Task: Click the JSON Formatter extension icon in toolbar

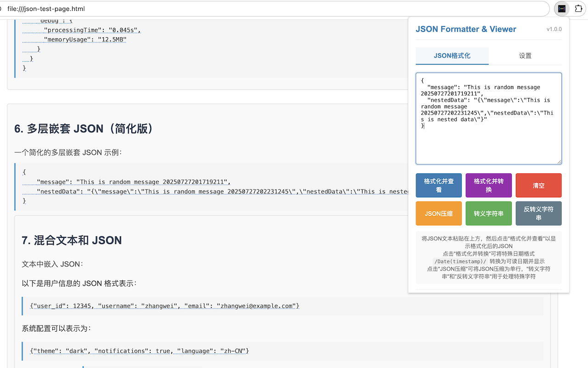Action: [x=562, y=9]
